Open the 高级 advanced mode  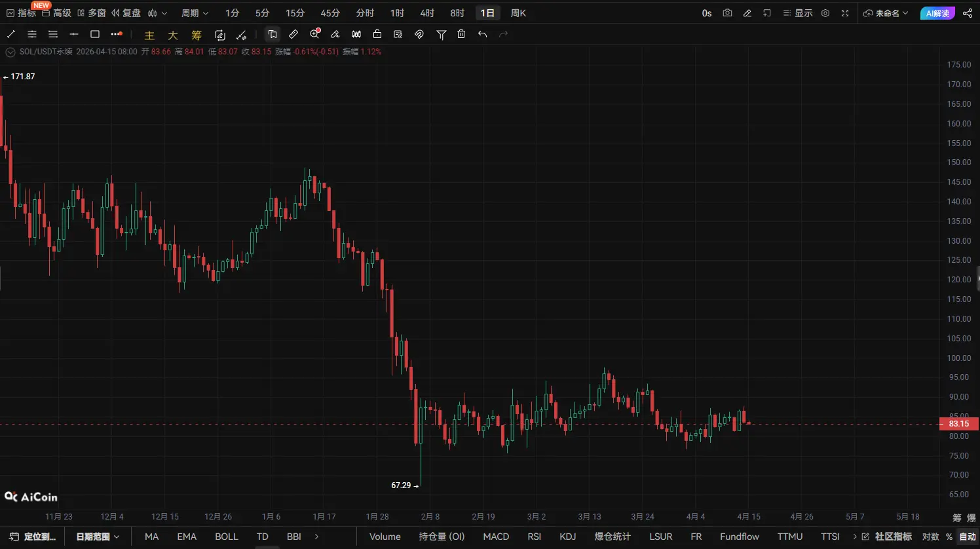[x=56, y=13]
